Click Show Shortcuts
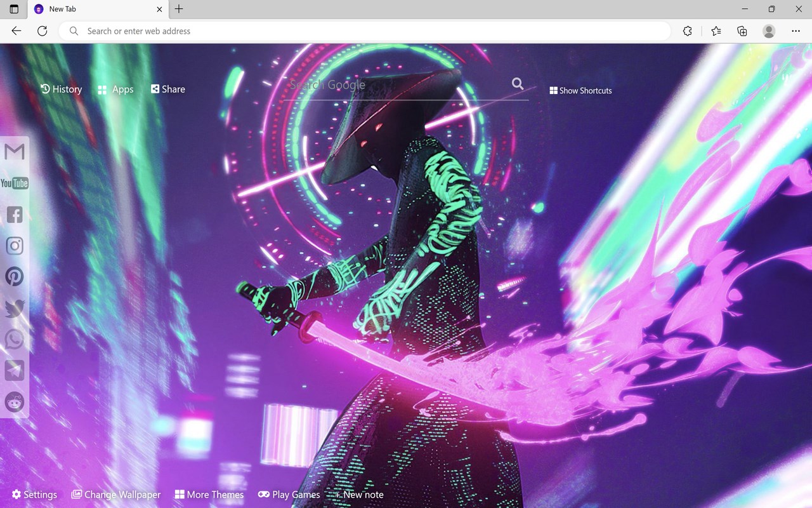Viewport: 812px width, 508px height. [x=580, y=91]
